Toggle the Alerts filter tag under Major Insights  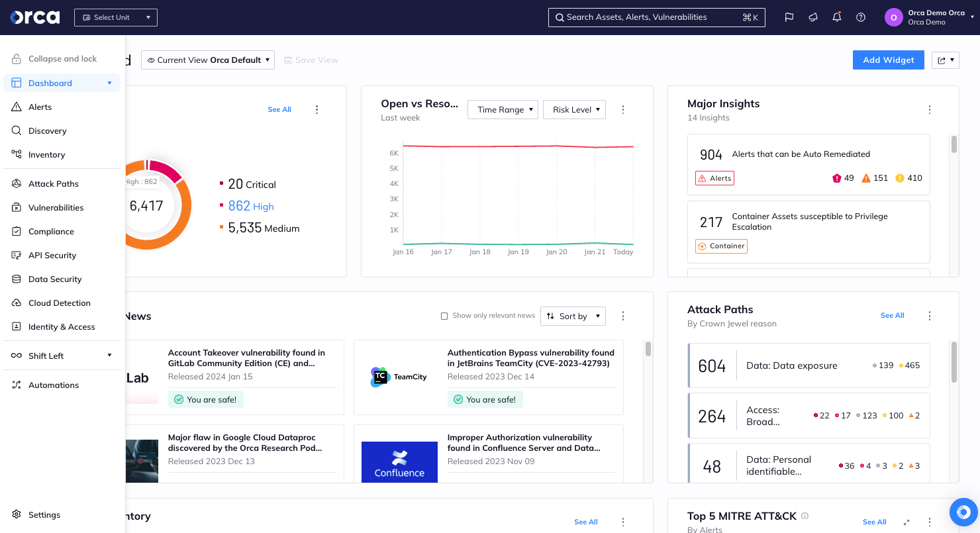point(714,177)
